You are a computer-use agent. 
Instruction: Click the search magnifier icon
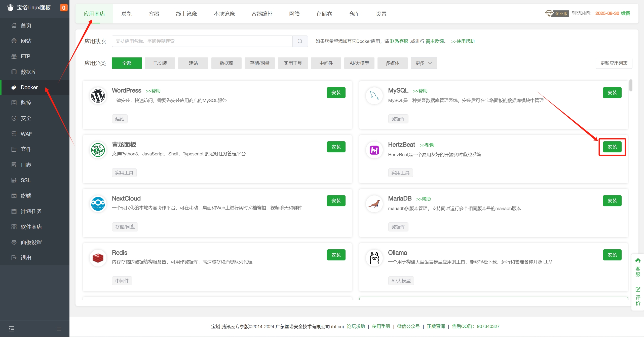[x=300, y=41]
